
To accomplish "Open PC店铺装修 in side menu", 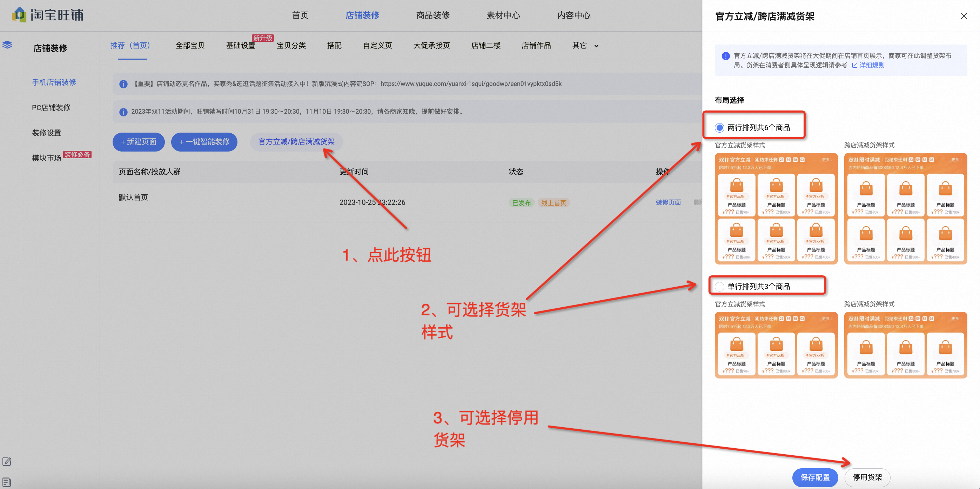I will (51, 108).
